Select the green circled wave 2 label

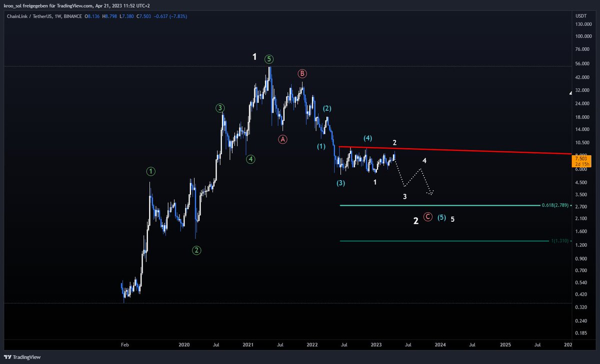click(x=197, y=251)
